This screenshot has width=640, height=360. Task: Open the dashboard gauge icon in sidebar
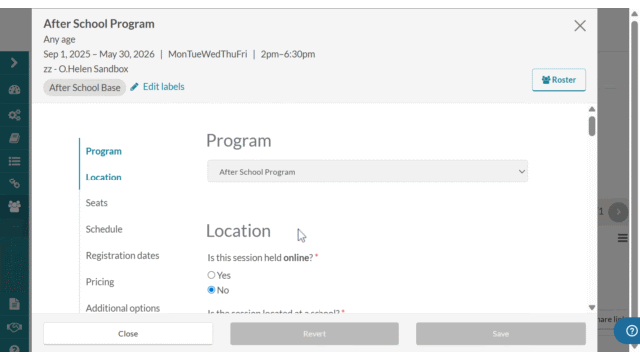click(14, 90)
